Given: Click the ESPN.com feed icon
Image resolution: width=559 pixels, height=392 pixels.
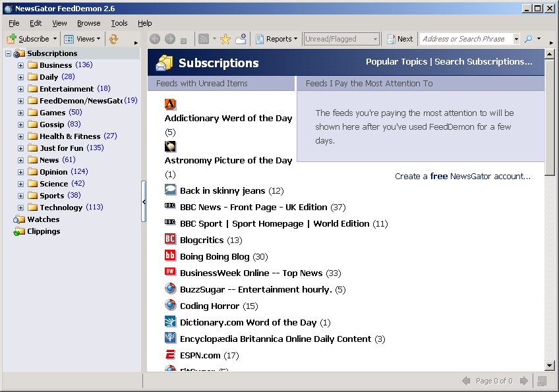Looking at the screenshot, I should pyautogui.click(x=170, y=354).
